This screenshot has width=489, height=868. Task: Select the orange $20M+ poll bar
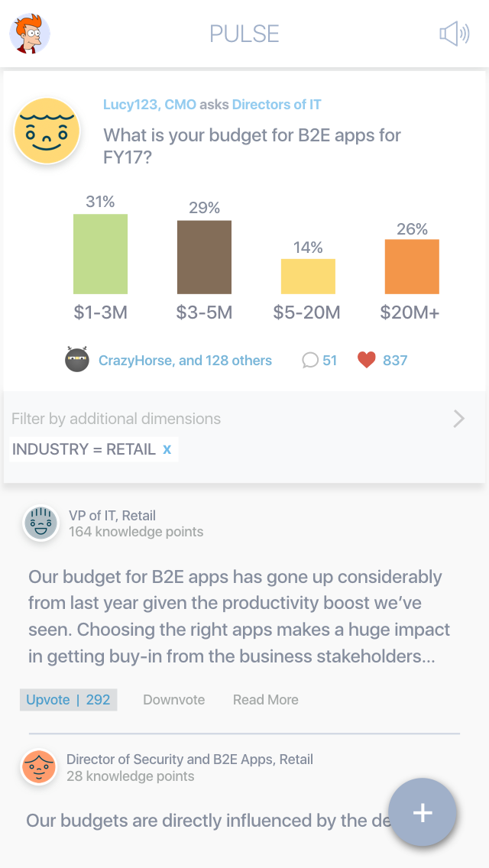[412, 266]
